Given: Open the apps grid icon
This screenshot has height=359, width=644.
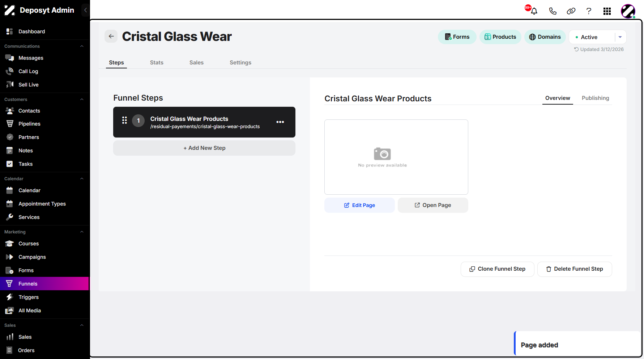Looking at the screenshot, I should (607, 11).
